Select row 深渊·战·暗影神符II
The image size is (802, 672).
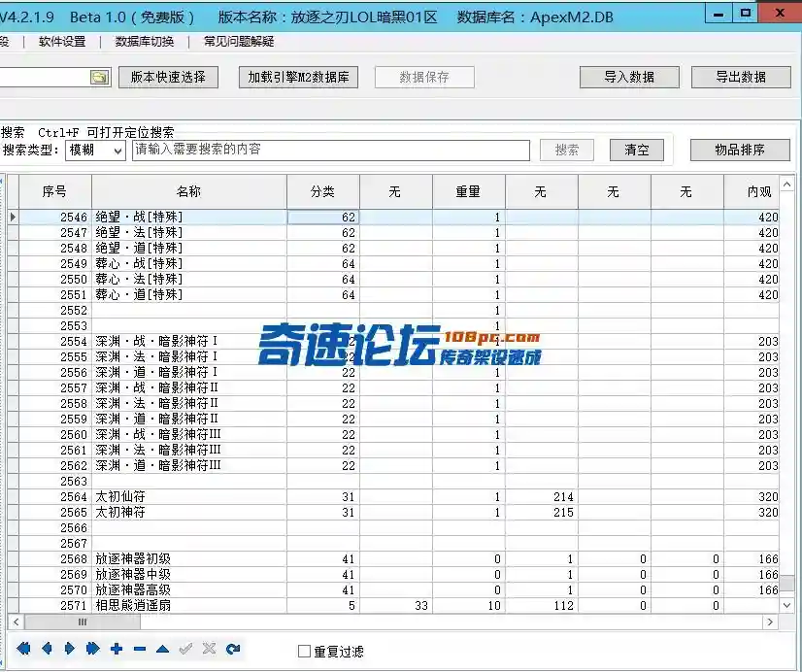(394, 387)
